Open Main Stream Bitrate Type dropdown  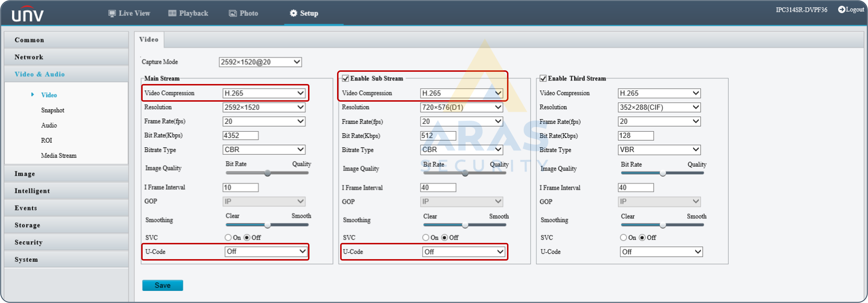click(264, 150)
